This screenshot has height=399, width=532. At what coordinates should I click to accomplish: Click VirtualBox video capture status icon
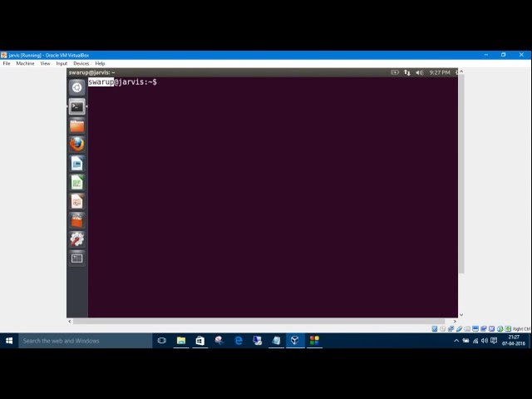(x=484, y=328)
